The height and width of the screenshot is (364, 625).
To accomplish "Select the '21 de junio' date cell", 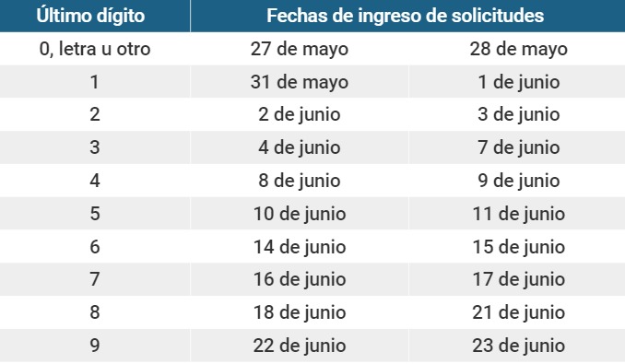I will click(x=517, y=312).
